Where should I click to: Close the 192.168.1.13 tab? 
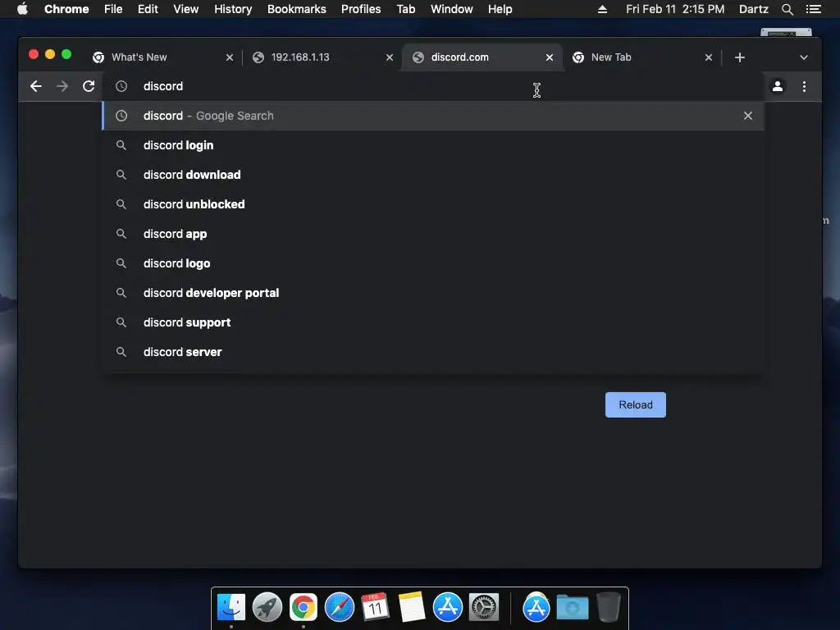pos(390,57)
